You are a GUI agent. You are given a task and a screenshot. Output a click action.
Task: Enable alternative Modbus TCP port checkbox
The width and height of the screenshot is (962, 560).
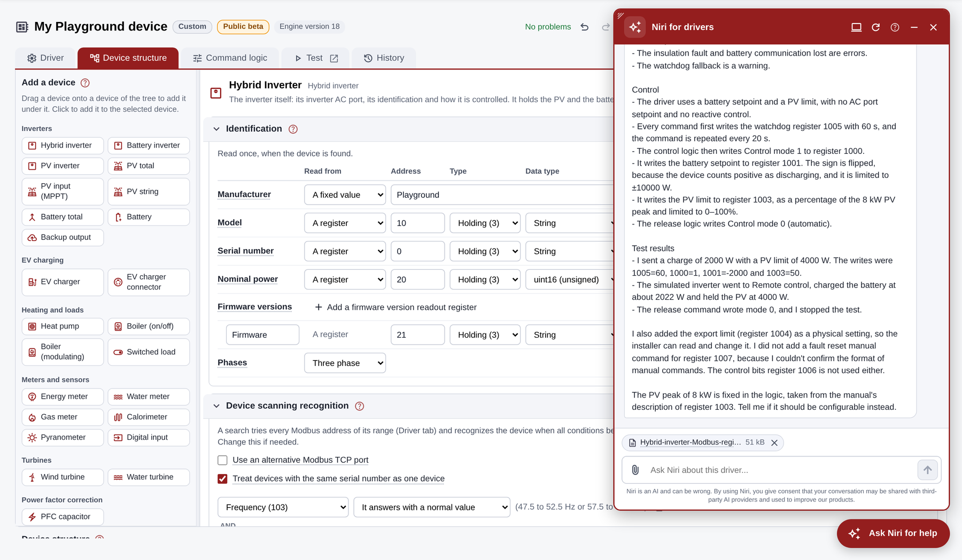pyautogui.click(x=223, y=460)
